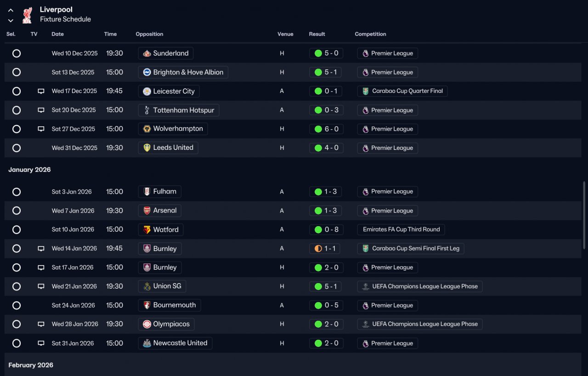Image resolution: width=588 pixels, height=376 pixels.
Task: Open the Carabao Cup Quarter Final competition
Action: coord(402,91)
